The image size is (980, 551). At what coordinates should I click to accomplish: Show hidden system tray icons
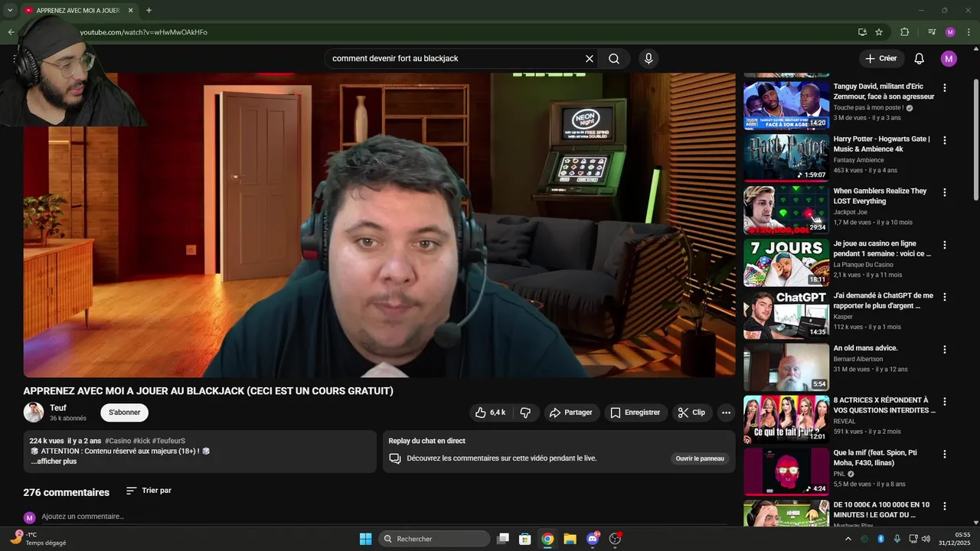pyautogui.click(x=848, y=539)
